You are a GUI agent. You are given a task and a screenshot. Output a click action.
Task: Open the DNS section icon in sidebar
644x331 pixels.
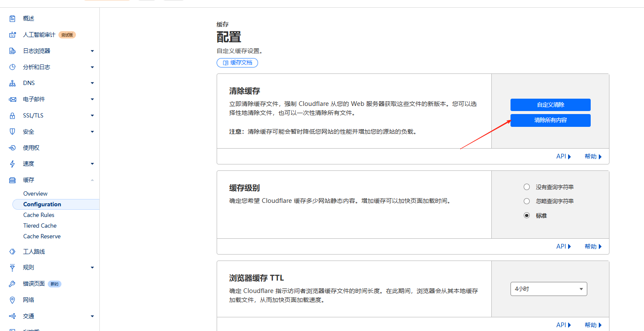coord(13,83)
